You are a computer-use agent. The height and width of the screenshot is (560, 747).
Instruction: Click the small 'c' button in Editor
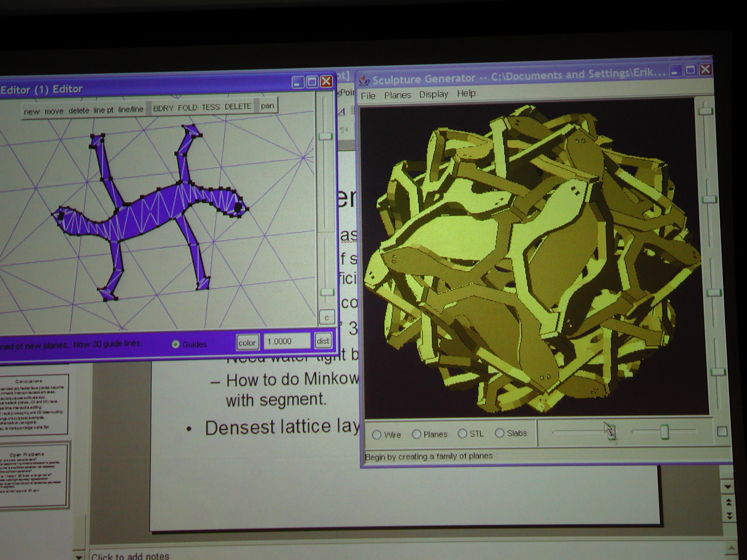[326, 318]
